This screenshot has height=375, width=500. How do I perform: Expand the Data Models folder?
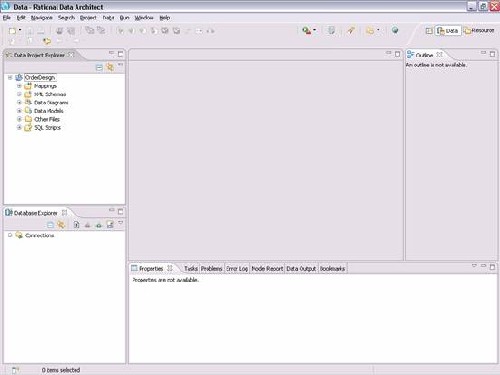(19, 111)
